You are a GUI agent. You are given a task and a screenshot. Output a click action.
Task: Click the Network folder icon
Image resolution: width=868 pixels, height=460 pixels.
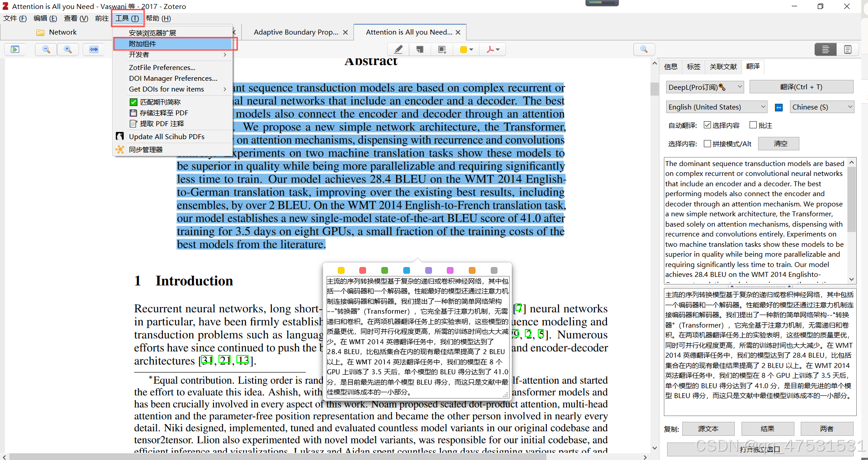40,32
